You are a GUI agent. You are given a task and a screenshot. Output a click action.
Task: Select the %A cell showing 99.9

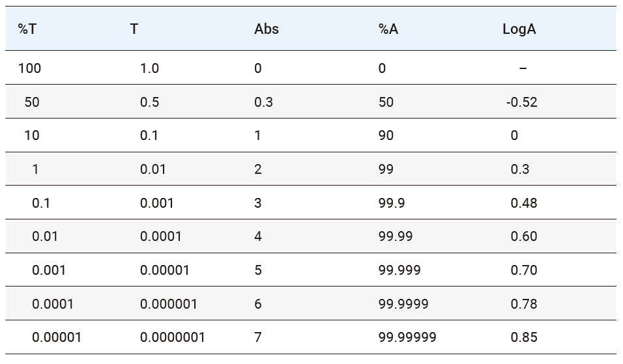point(391,203)
